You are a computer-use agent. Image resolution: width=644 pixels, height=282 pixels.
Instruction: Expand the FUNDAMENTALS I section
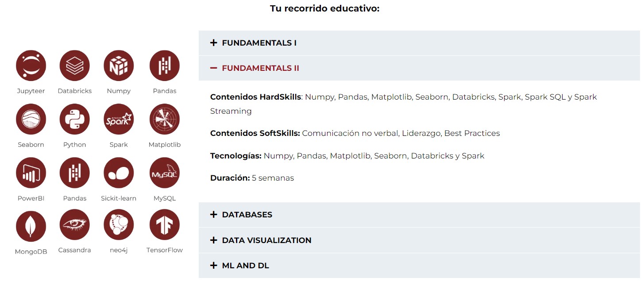pos(419,43)
